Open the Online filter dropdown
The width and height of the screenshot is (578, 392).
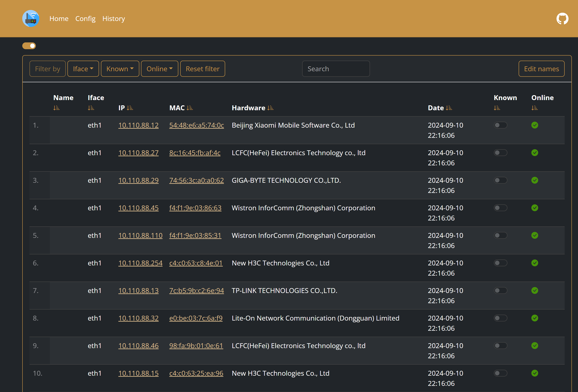pos(159,69)
